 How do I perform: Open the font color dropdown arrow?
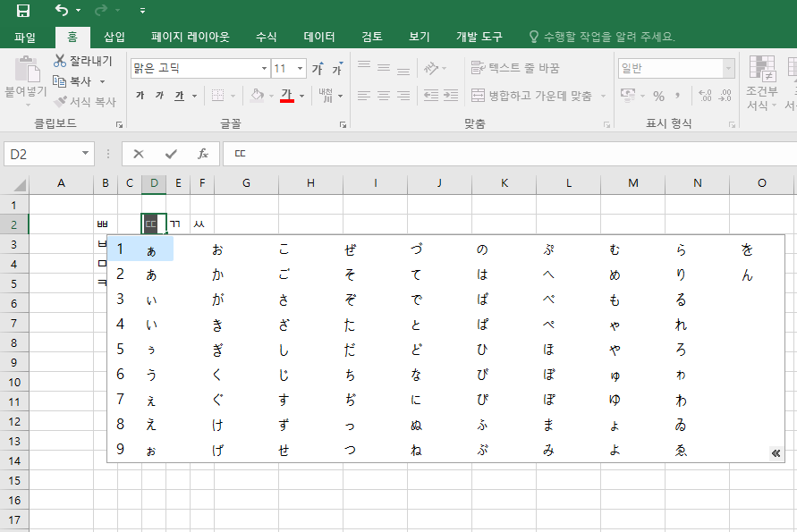[302, 96]
